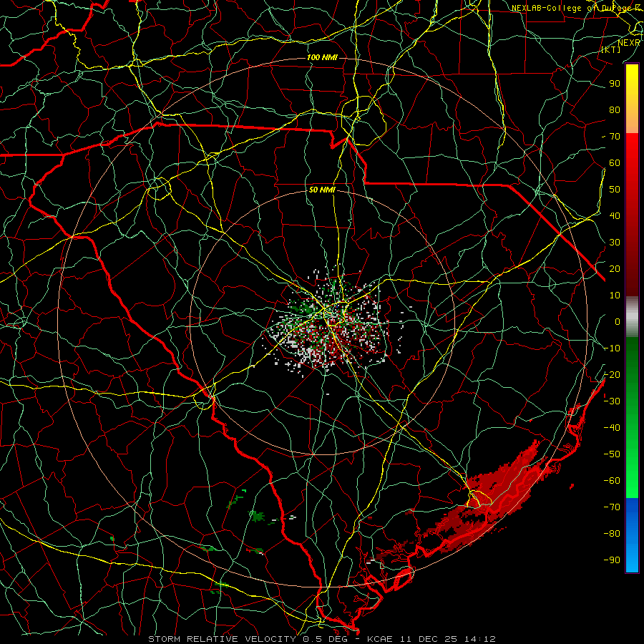The width and height of the screenshot is (644, 644).
Task: Select the -50 value on the velocity scale
Action: click(x=612, y=454)
